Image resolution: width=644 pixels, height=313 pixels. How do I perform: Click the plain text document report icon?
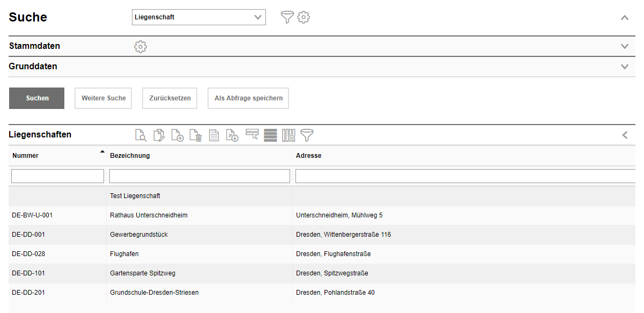pyautogui.click(x=214, y=135)
